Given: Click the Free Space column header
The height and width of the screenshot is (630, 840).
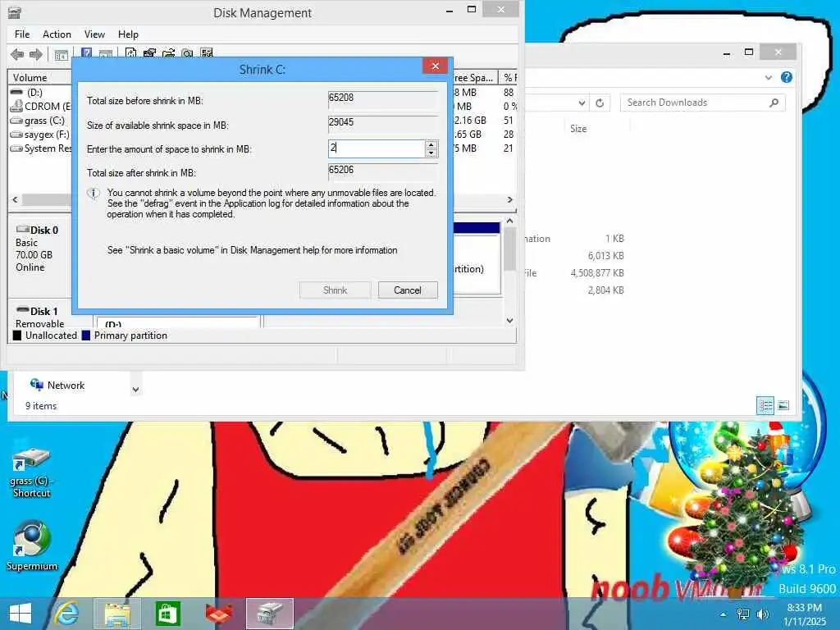Looking at the screenshot, I should point(475,78).
